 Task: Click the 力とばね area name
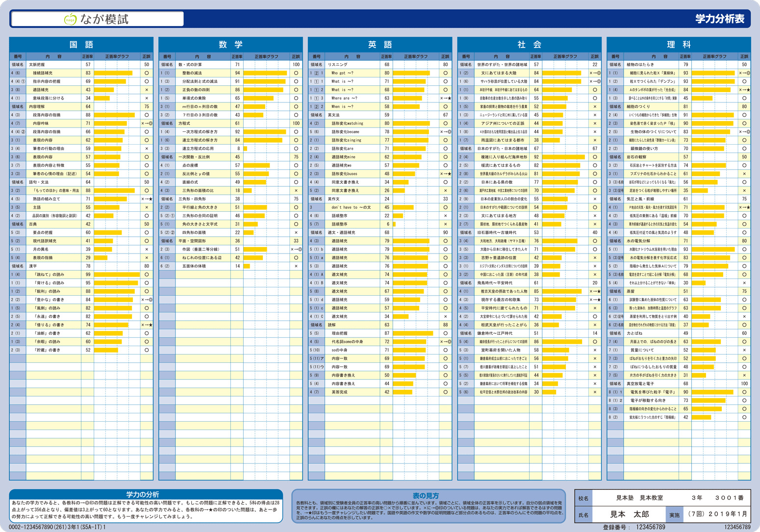(x=634, y=333)
